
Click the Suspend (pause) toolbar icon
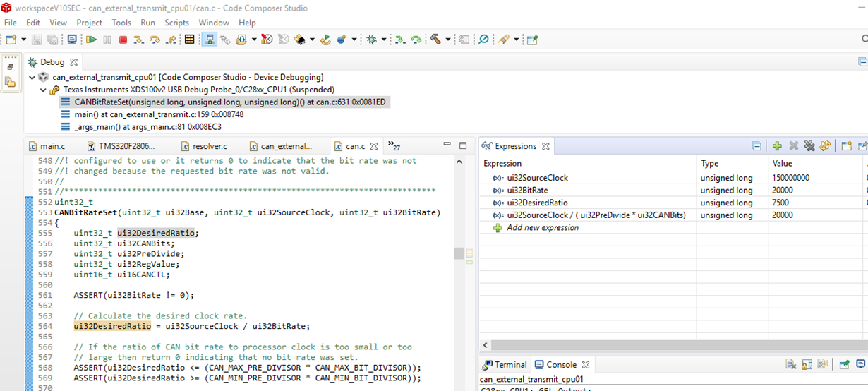point(108,40)
